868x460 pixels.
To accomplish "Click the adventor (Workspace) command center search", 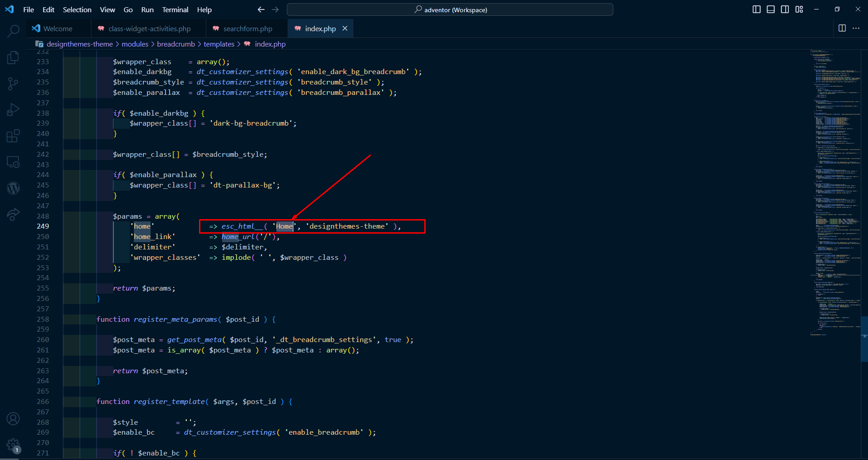I will [x=450, y=9].
